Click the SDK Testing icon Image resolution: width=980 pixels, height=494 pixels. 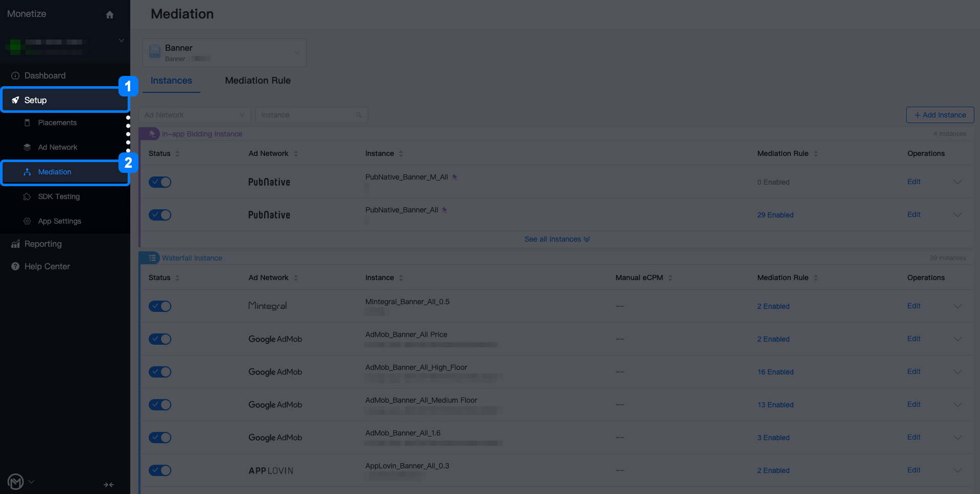[x=27, y=196]
